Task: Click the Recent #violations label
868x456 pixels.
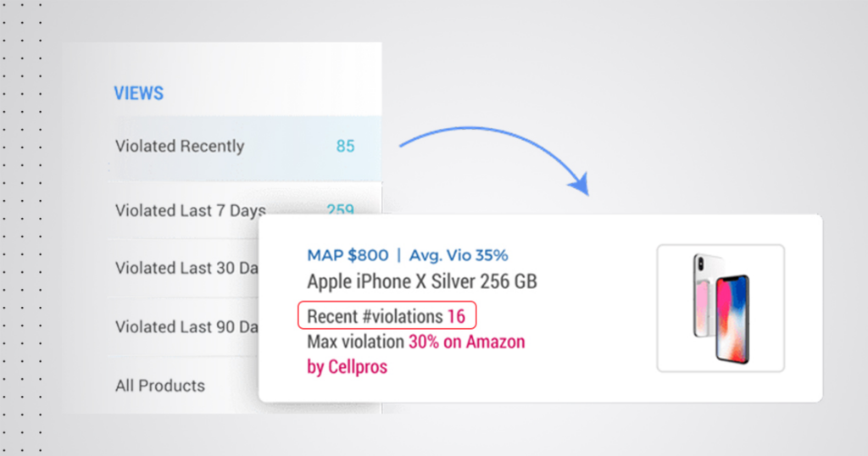Action: coord(374,317)
